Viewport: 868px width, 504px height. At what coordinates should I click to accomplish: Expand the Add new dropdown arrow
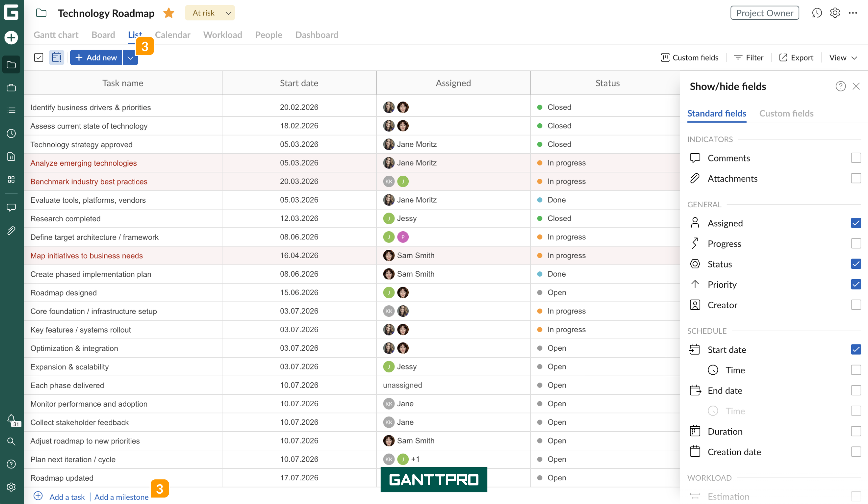tap(130, 58)
